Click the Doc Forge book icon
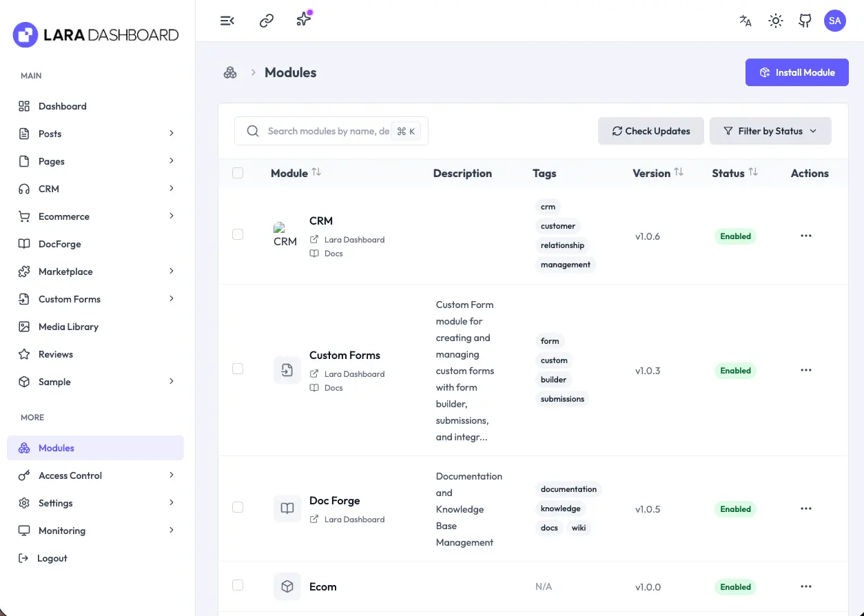The image size is (864, 616). [287, 509]
